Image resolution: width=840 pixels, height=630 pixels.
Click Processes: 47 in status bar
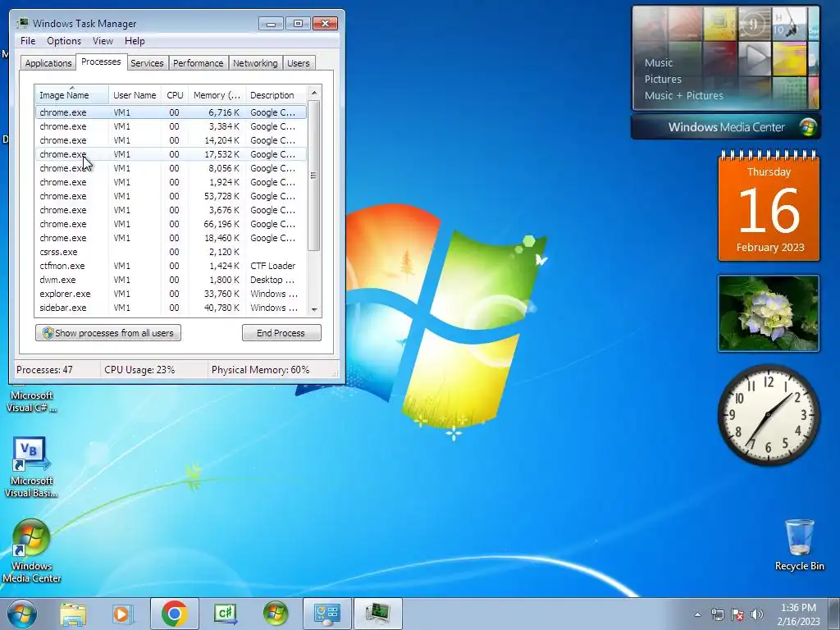(44, 370)
